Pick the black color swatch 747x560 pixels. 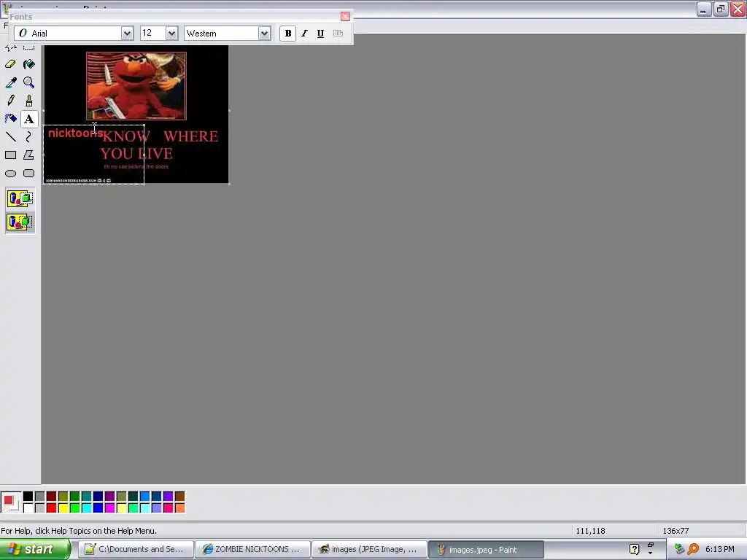coord(28,497)
